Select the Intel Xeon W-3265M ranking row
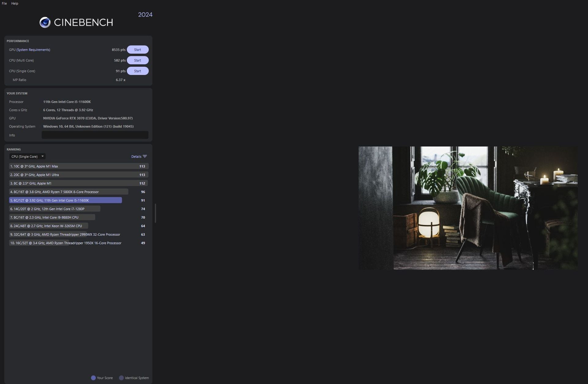588x384 pixels. (x=79, y=226)
